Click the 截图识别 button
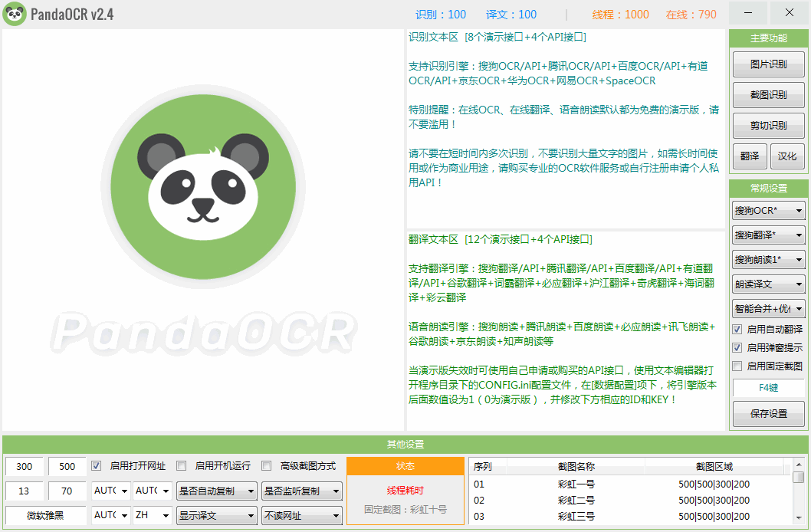 pos(769,95)
